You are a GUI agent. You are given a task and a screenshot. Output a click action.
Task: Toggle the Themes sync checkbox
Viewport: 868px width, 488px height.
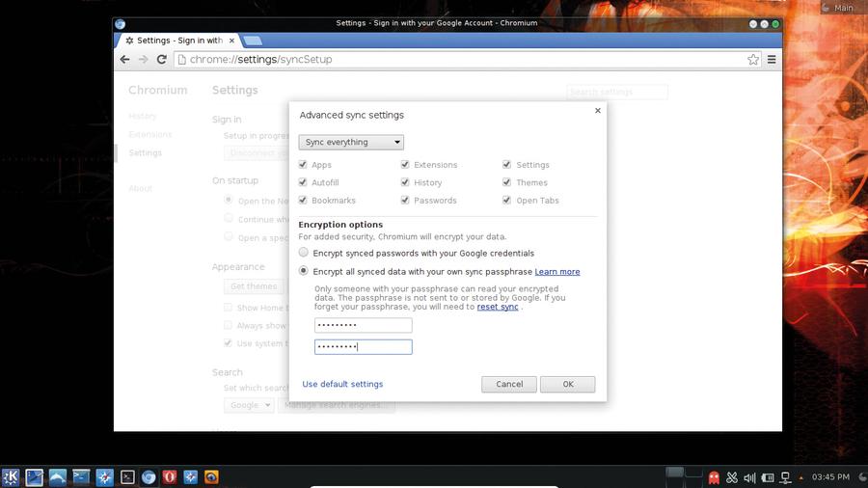point(506,182)
